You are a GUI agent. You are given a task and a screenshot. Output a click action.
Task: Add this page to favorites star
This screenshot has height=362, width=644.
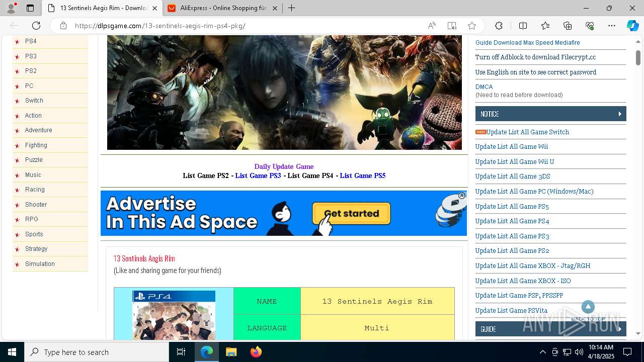pyautogui.click(x=471, y=26)
